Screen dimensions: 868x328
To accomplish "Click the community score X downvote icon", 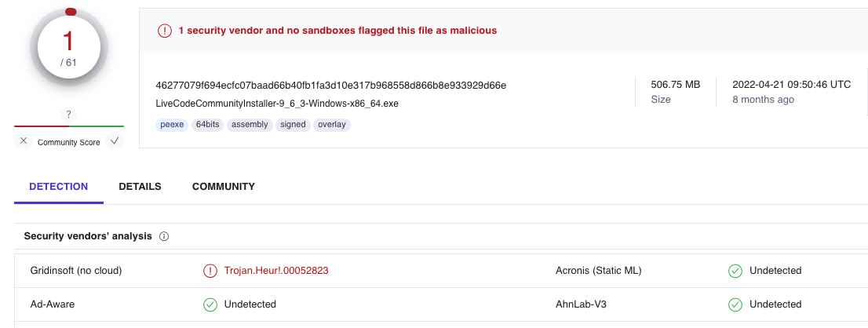I will 24,141.
